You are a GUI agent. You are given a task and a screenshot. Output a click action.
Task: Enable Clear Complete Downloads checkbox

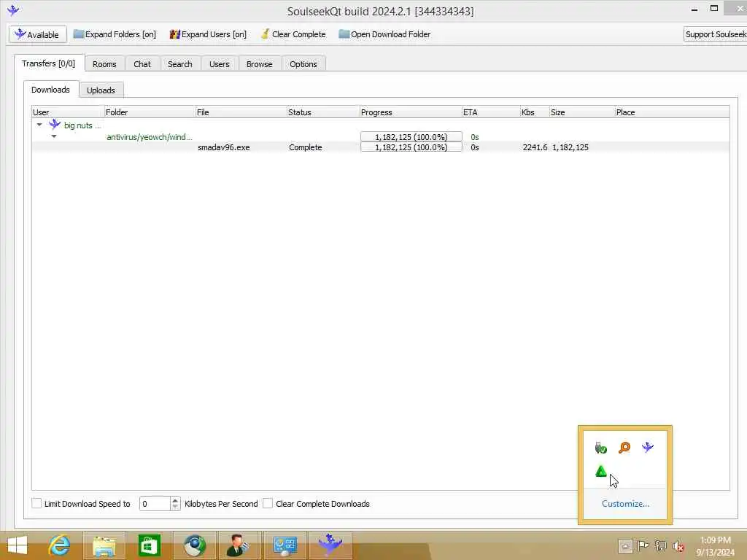click(268, 503)
